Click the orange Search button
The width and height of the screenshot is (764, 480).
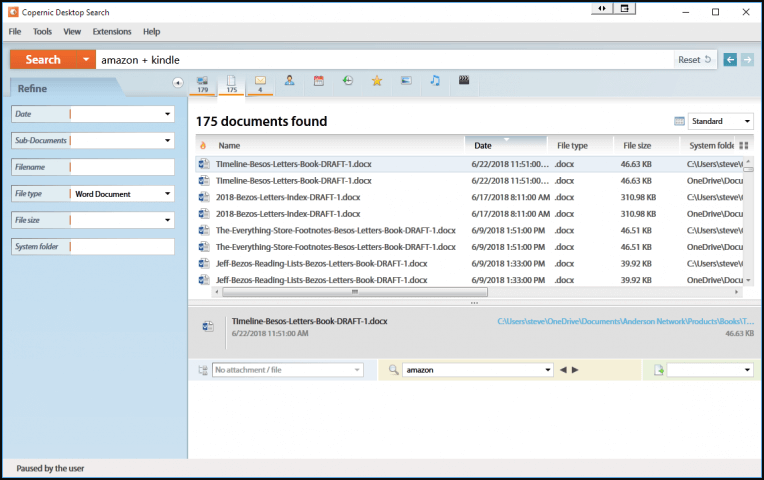point(43,59)
